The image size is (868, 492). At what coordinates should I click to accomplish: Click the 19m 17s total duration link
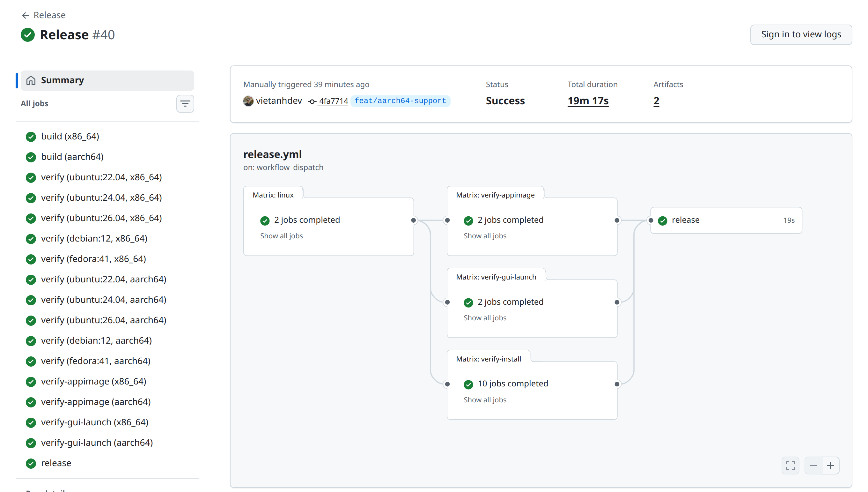(x=588, y=101)
